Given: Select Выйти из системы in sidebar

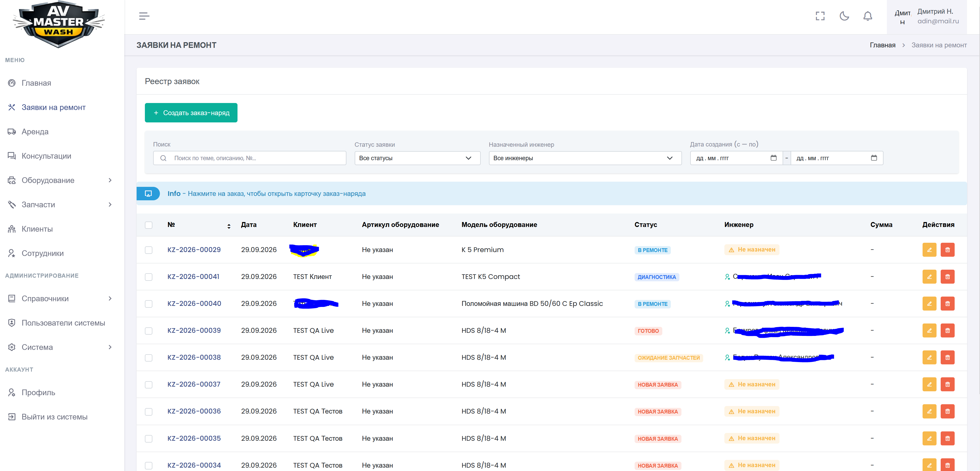Looking at the screenshot, I should click(x=54, y=417).
